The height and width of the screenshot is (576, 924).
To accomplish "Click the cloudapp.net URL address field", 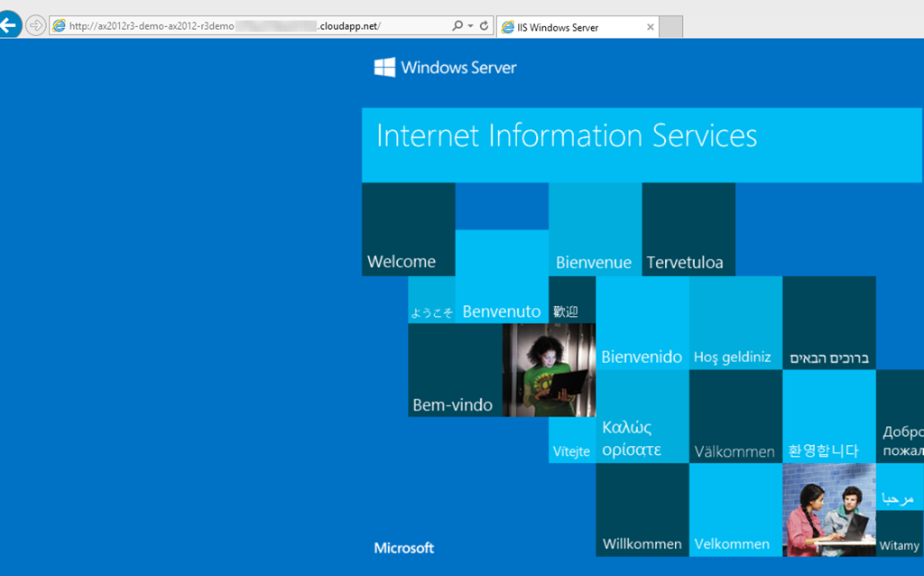I will (253, 26).
